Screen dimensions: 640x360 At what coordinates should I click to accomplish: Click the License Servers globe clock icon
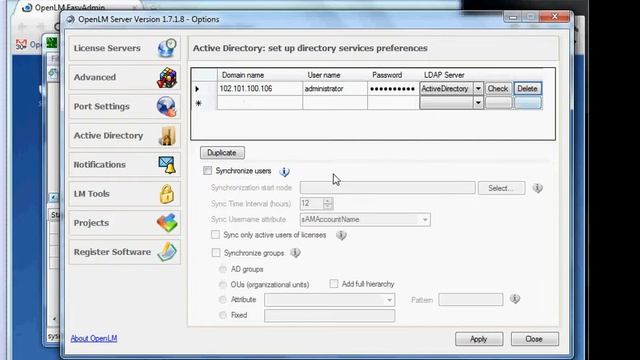click(167, 48)
